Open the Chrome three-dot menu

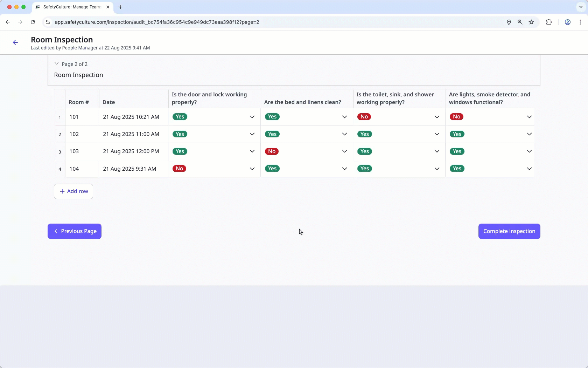580,22
